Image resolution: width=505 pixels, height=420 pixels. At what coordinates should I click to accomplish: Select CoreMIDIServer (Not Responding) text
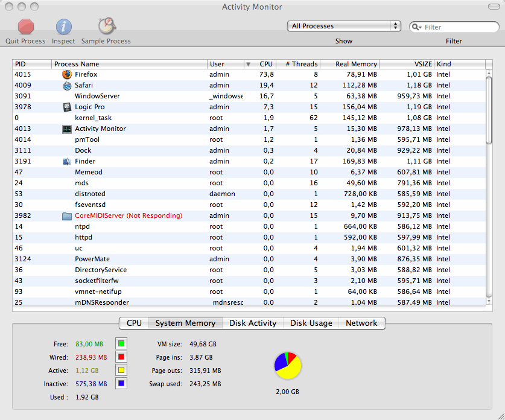click(x=129, y=215)
